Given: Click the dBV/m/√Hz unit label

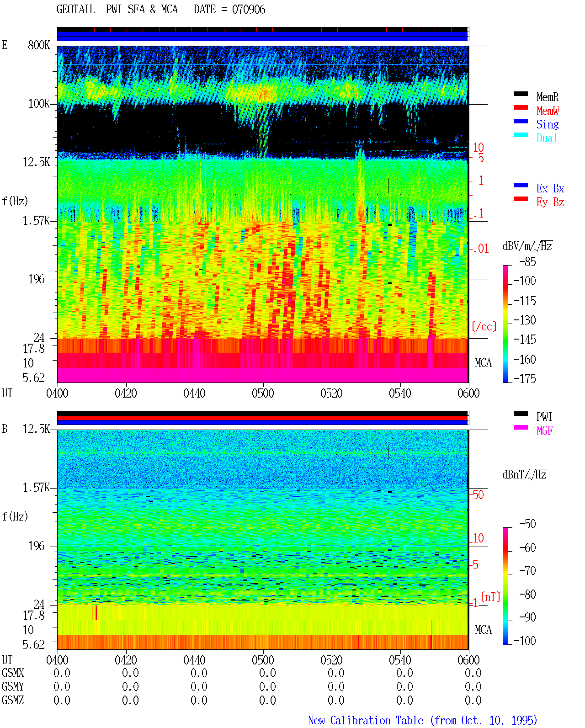Looking at the screenshot, I should tap(527, 246).
